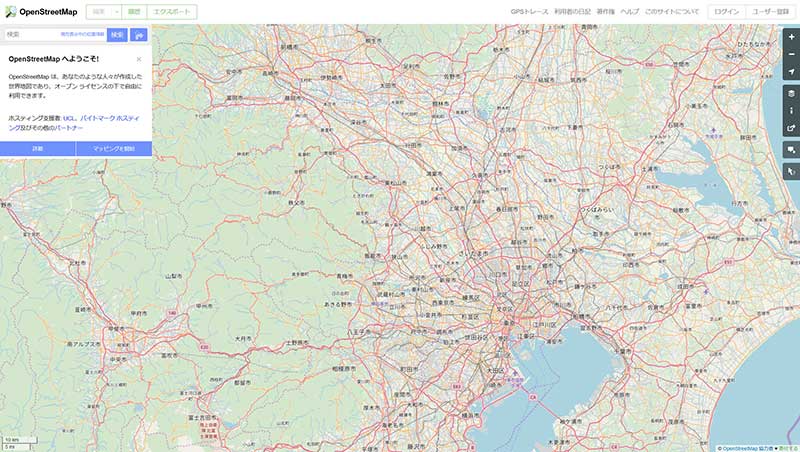
Task: Close the OpenStreetMap welcome panel
Action: (x=138, y=59)
